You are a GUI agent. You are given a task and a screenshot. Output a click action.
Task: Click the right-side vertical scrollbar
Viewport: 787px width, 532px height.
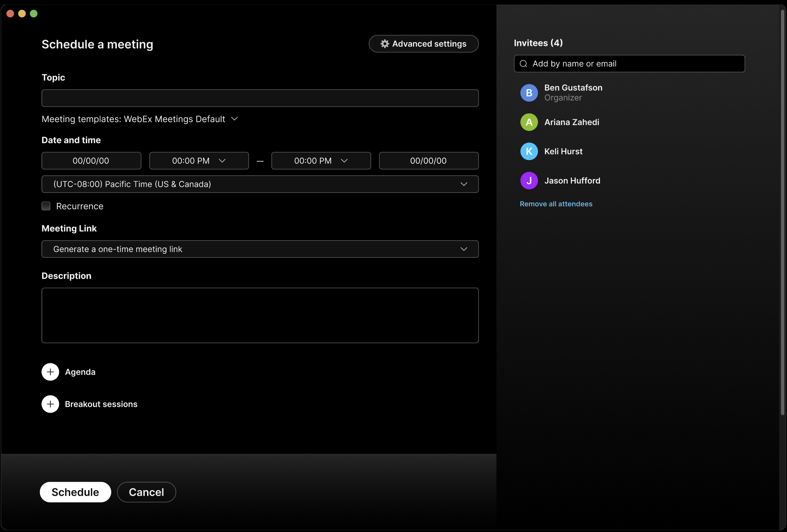click(782, 213)
